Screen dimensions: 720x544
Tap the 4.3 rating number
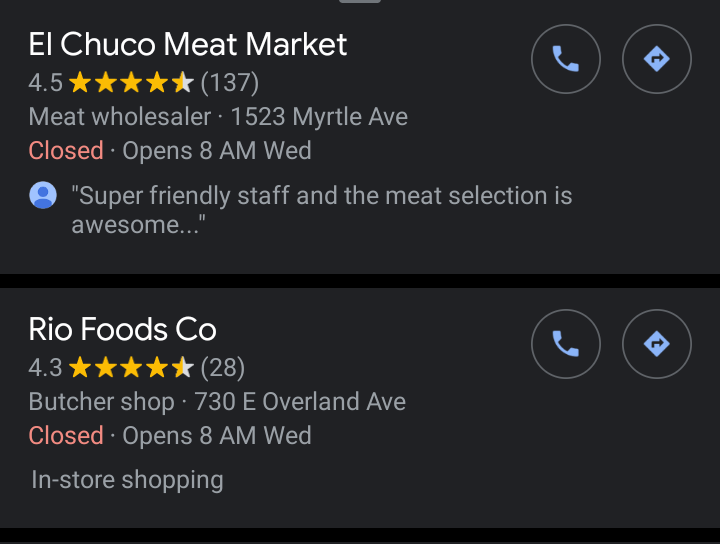coord(45,368)
